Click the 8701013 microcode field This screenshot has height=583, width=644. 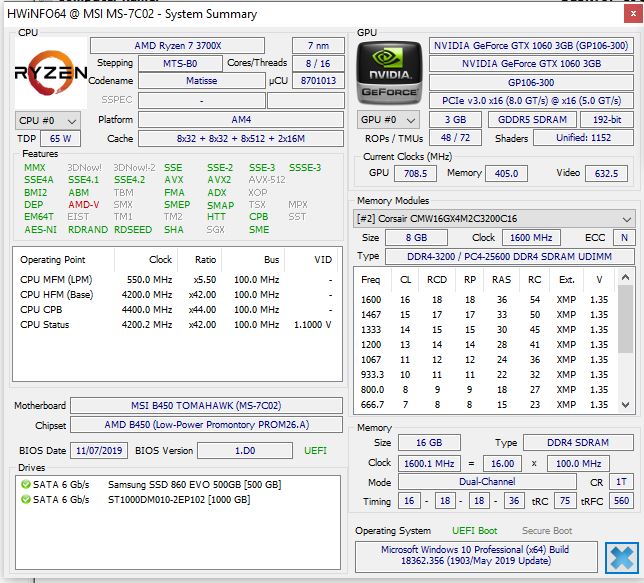318,81
